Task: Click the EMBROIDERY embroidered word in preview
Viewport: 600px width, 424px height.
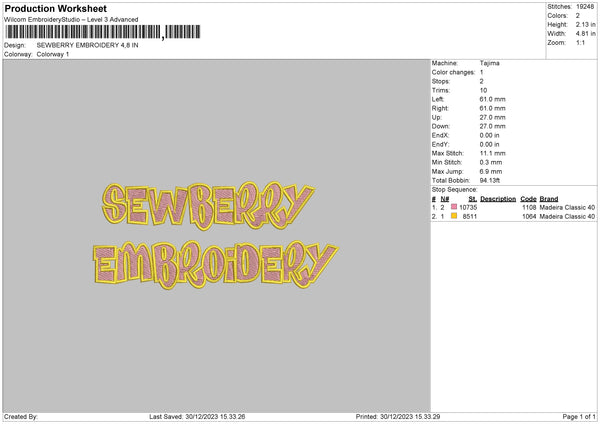Action: [216, 265]
